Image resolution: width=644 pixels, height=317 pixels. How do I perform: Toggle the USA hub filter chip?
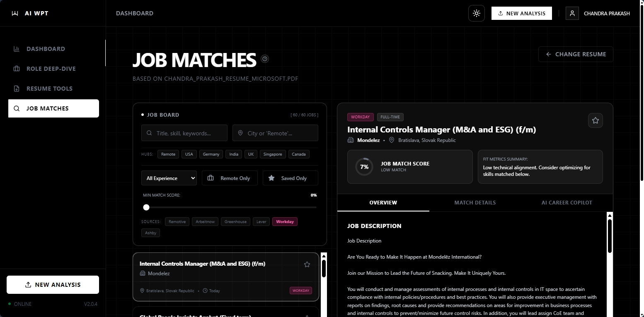coord(189,154)
